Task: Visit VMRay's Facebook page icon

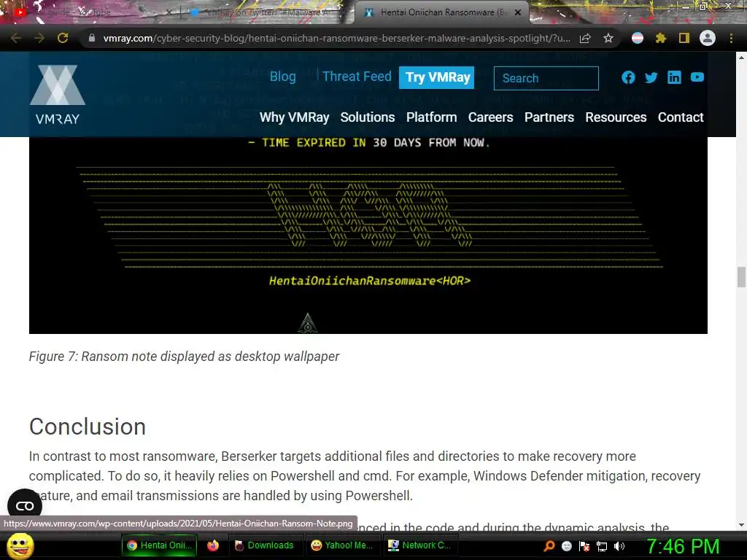Action: pos(628,77)
